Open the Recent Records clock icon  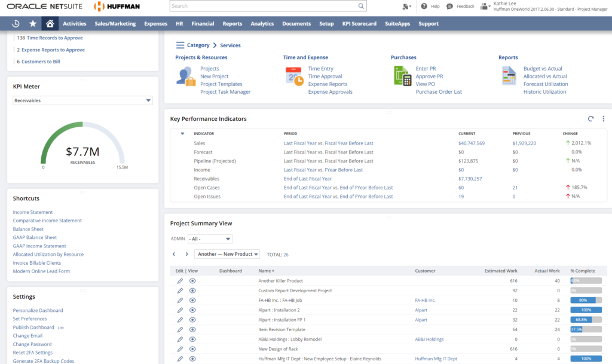tap(16, 24)
